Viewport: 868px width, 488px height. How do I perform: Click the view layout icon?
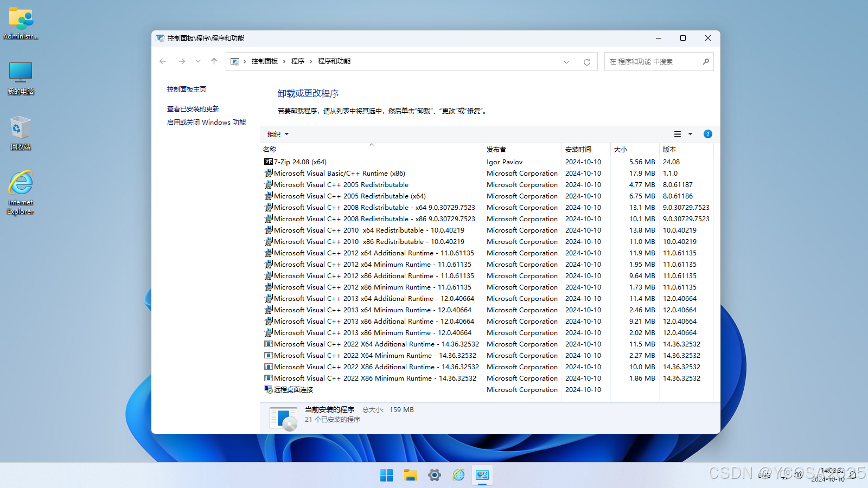tap(678, 134)
